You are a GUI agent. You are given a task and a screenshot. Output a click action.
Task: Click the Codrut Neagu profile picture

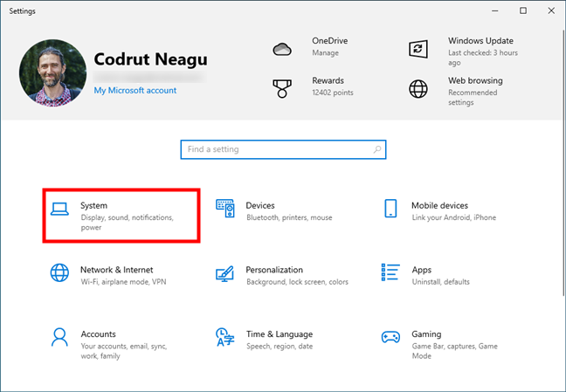click(52, 73)
